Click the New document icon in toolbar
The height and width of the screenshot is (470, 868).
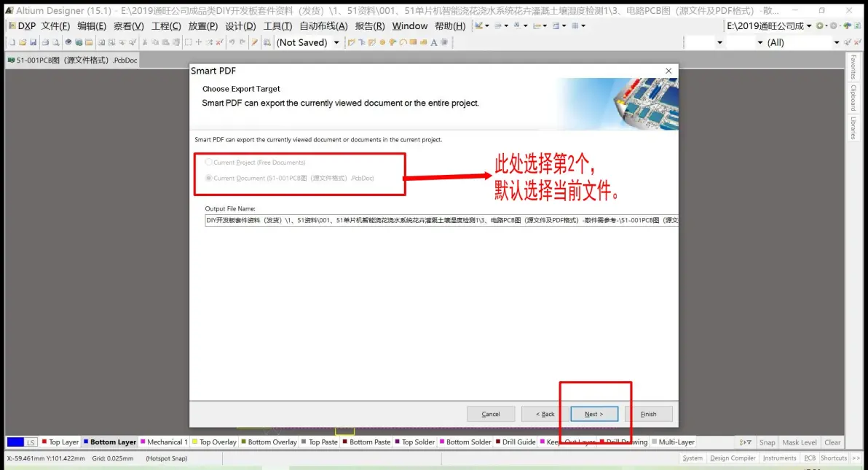coord(12,42)
